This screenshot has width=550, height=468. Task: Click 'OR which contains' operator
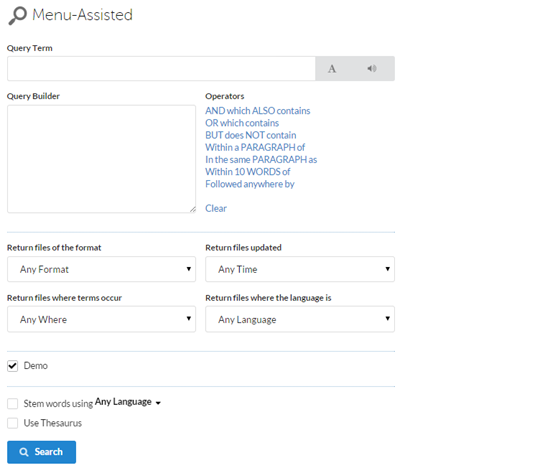(242, 123)
